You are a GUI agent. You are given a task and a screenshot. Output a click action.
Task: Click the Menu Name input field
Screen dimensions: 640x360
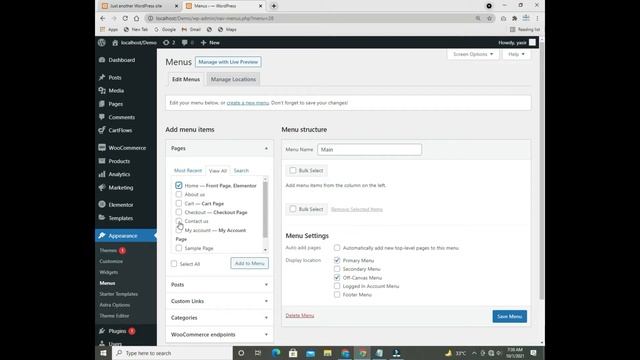coord(369,149)
